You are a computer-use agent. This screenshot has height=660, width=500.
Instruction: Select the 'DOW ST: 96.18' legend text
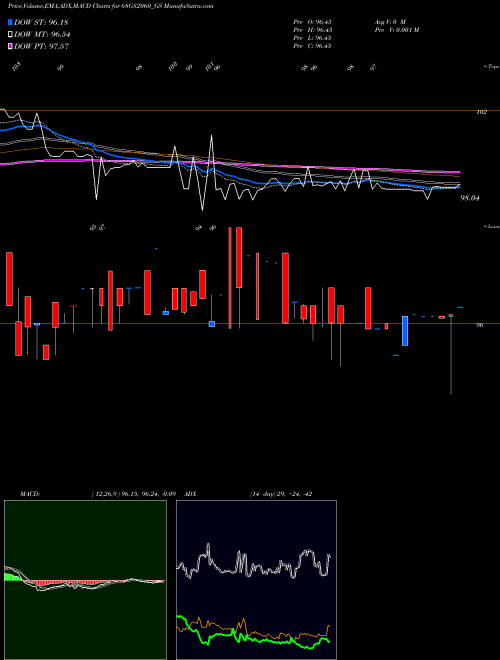pyautogui.click(x=41, y=22)
